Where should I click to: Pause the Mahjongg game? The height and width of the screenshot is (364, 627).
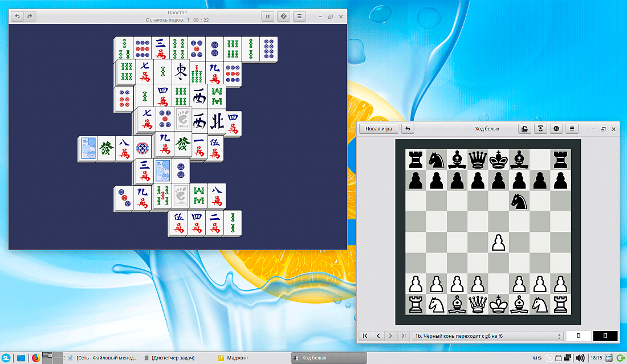click(268, 16)
